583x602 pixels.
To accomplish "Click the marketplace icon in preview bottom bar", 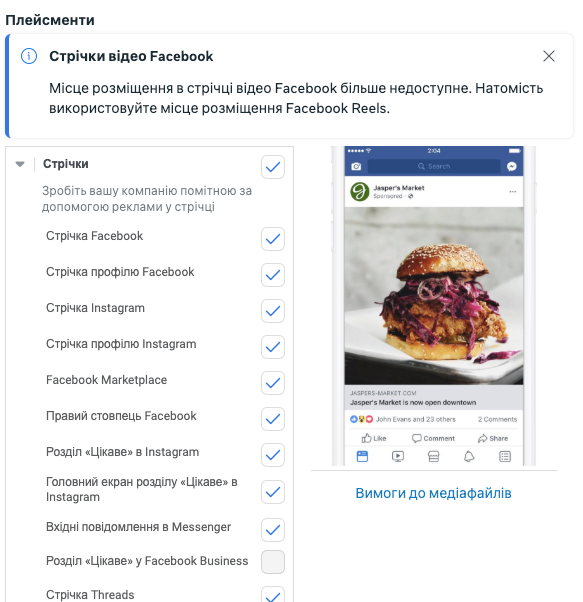I will click(x=433, y=456).
